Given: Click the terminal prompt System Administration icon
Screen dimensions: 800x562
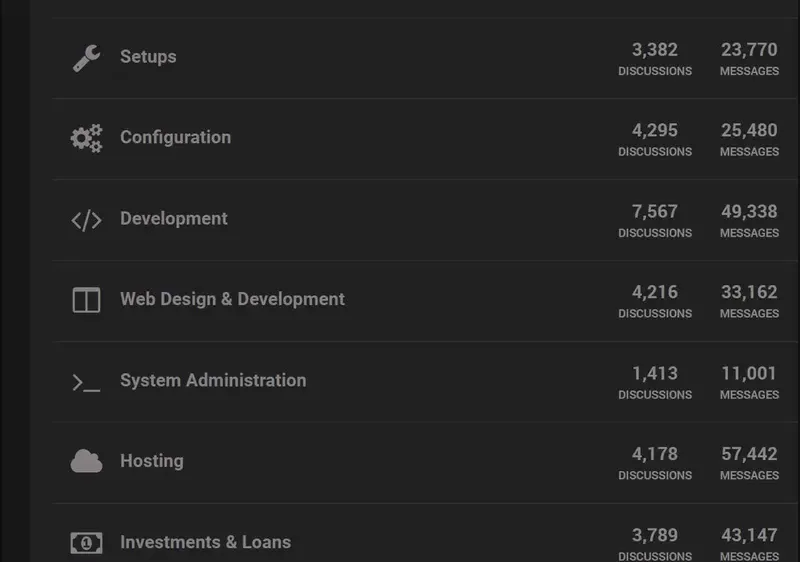Looking at the screenshot, I should 86,382.
